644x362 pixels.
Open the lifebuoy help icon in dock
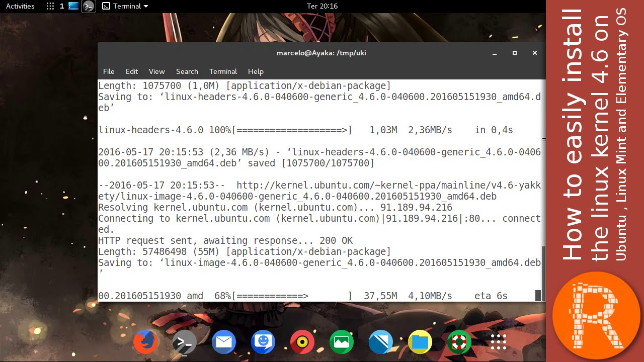point(459,342)
